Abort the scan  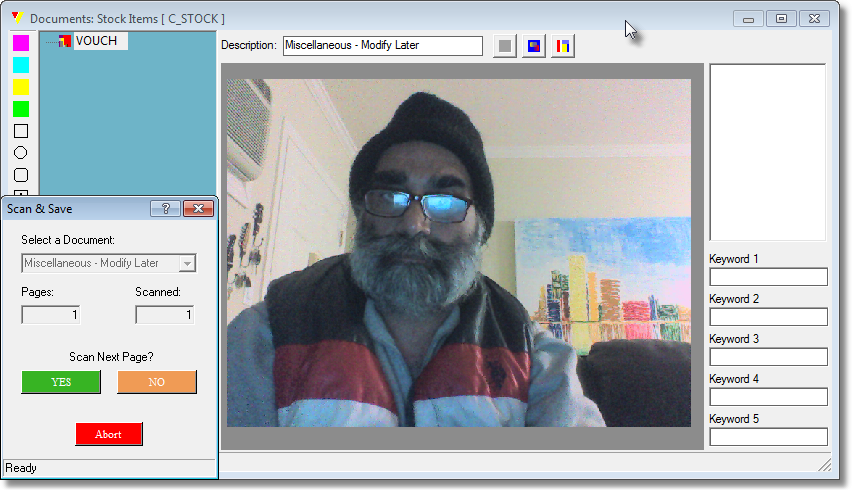(x=109, y=434)
